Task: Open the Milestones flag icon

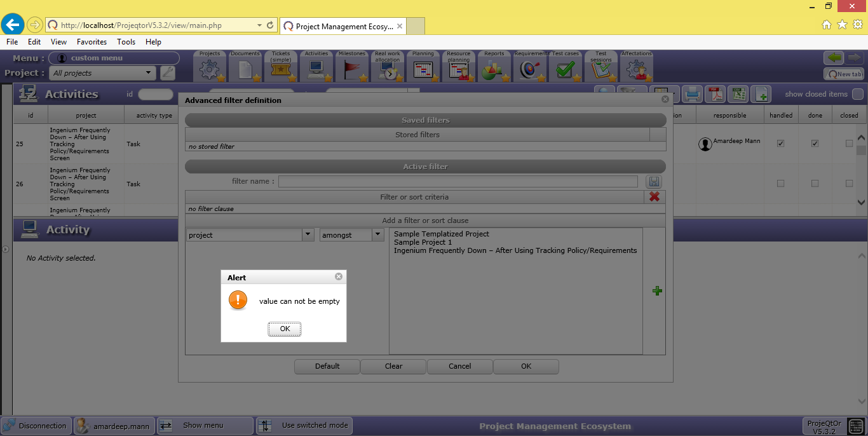Action: click(x=351, y=67)
